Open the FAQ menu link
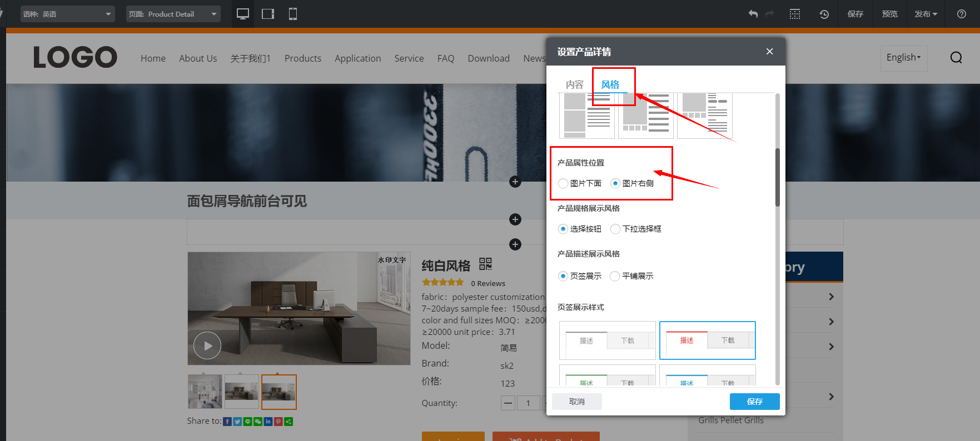 [446, 58]
